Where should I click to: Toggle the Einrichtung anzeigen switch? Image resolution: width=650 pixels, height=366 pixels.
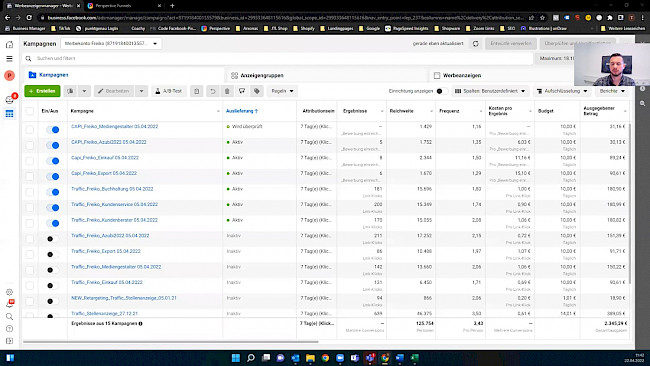tap(442, 91)
